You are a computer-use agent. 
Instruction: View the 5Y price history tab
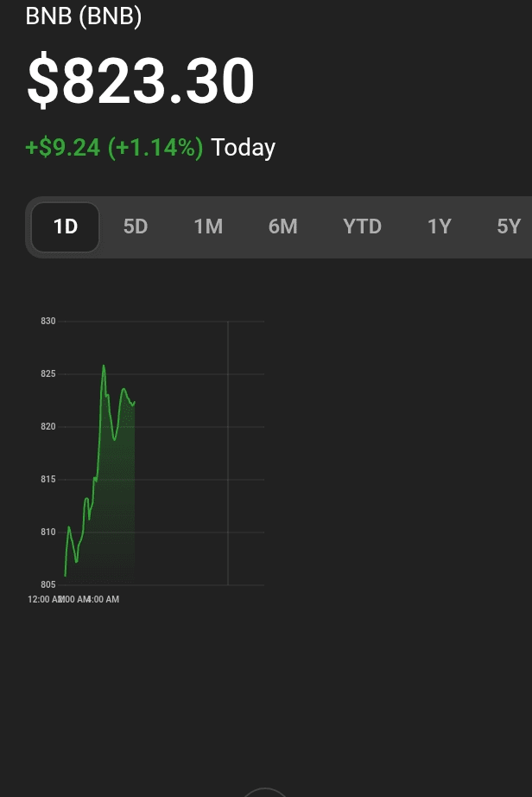pyautogui.click(x=509, y=226)
